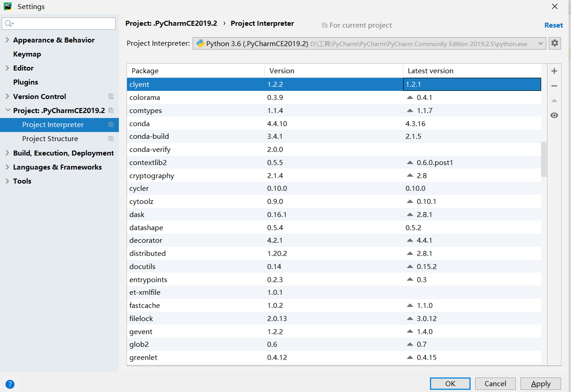Close the Settings dialog window
The width and height of the screenshot is (571, 392).
click(555, 6)
